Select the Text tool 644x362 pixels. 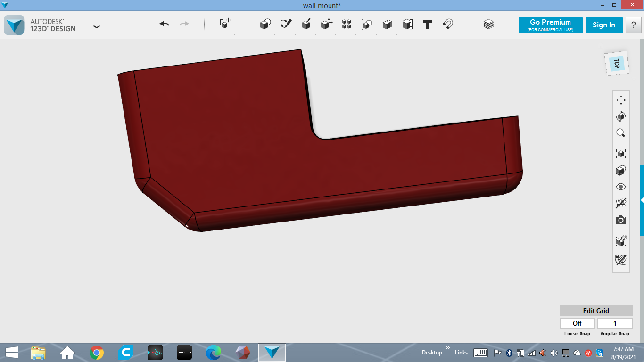click(x=428, y=25)
